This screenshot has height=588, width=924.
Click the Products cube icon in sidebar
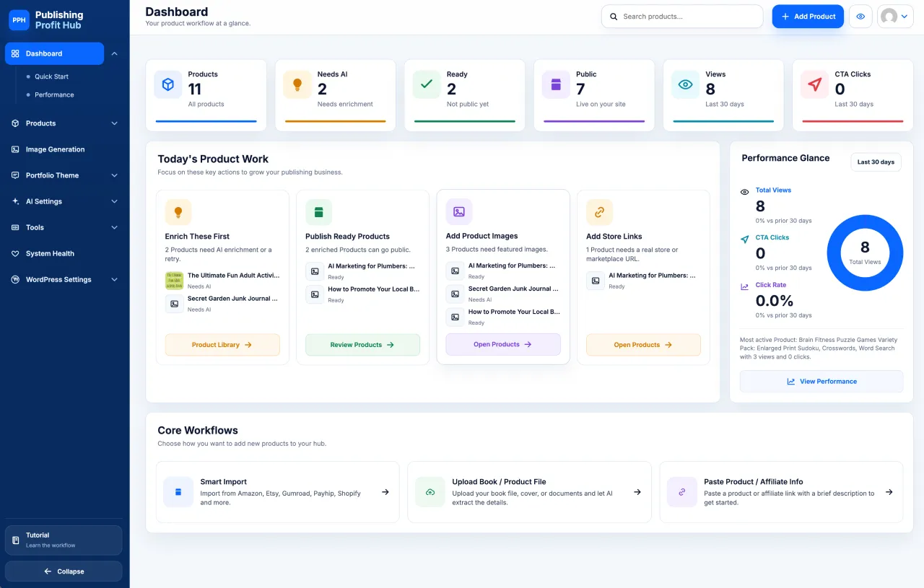point(15,123)
